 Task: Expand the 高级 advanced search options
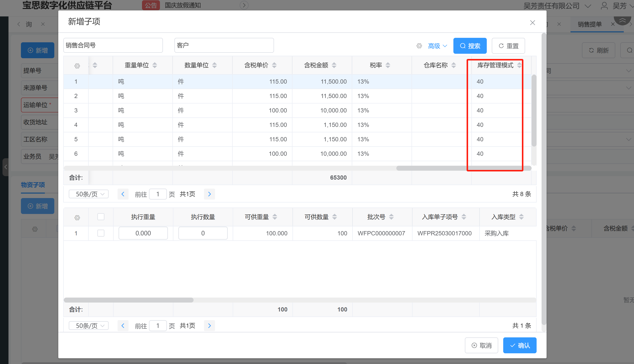[x=437, y=46]
